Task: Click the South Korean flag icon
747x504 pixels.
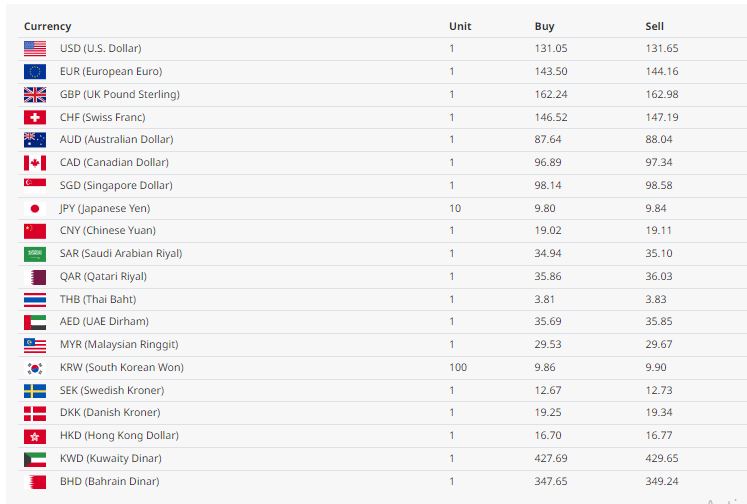Action: (35, 367)
